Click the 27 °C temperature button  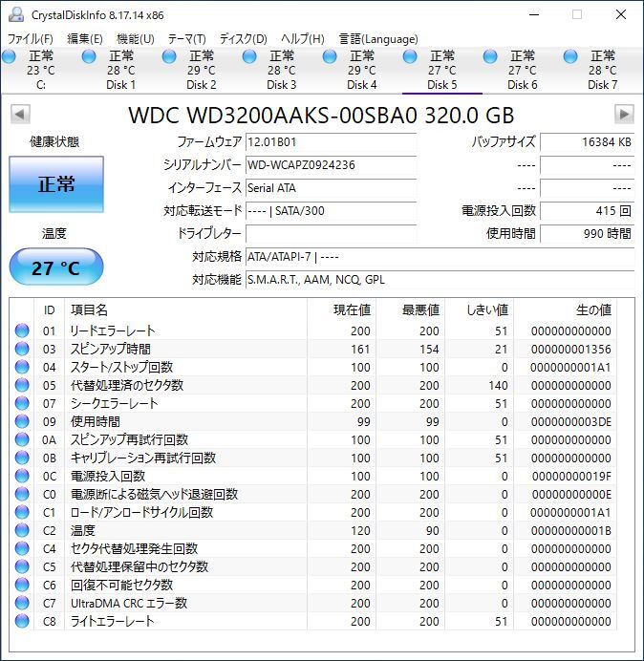click(x=56, y=267)
